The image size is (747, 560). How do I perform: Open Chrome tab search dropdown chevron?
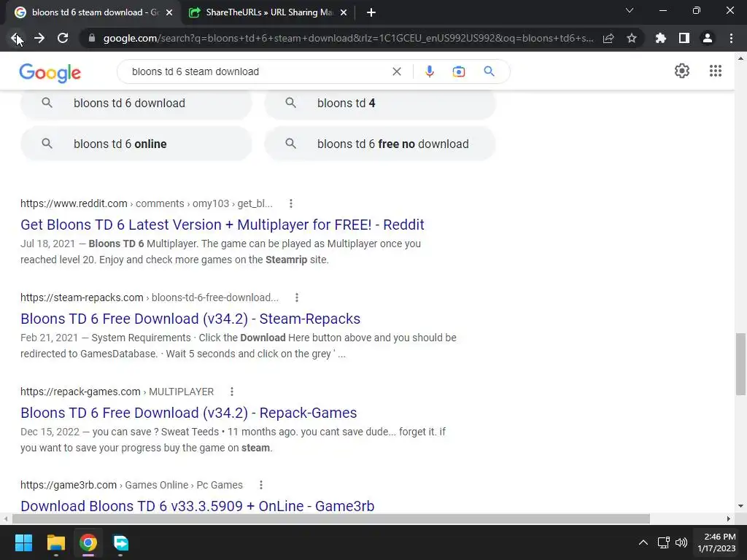coord(630,10)
